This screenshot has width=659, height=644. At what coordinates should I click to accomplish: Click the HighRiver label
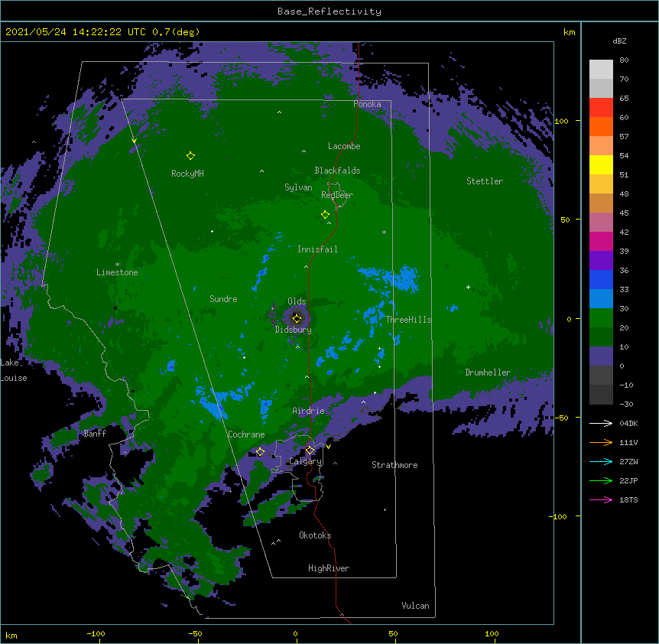[329, 568]
